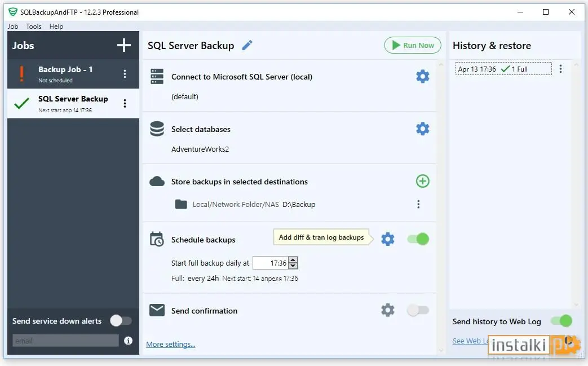This screenshot has width=588, height=366.
Task: Click orange exclamation on Backup Job - 1
Action: coord(22,74)
